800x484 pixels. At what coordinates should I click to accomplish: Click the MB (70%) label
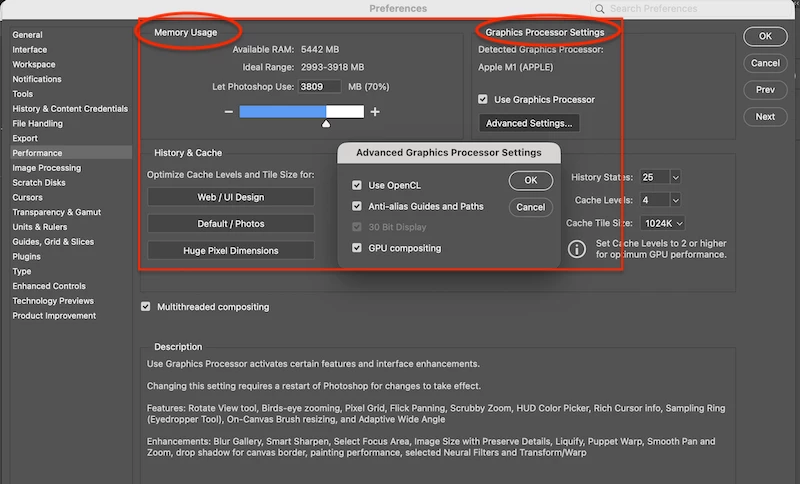pos(368,87)
